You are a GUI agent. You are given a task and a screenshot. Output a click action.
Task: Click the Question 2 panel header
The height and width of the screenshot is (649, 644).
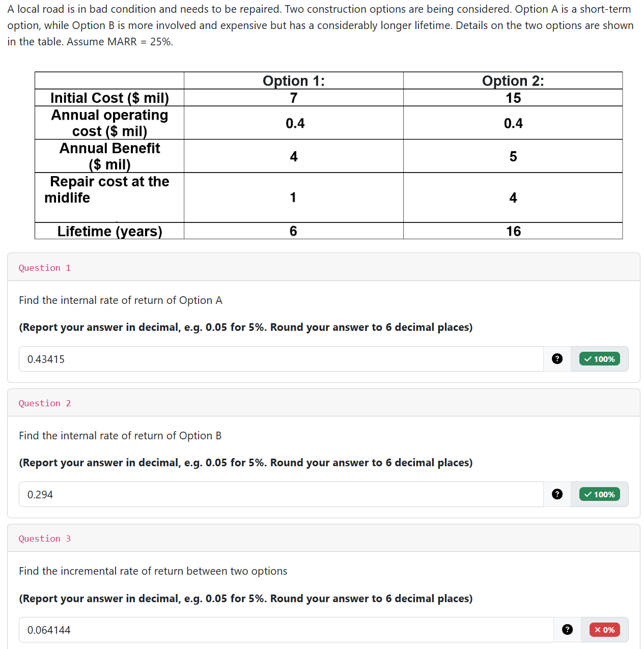coord(323,402)
